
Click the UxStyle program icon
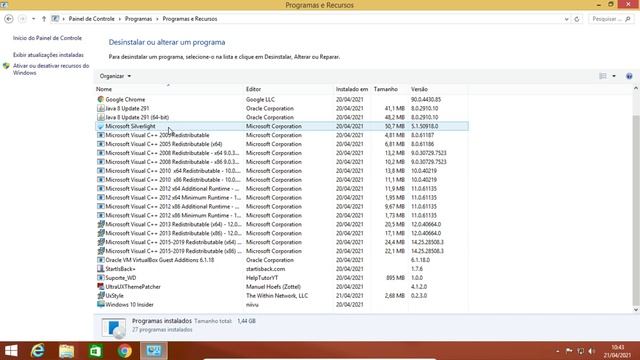coord(101,296)
